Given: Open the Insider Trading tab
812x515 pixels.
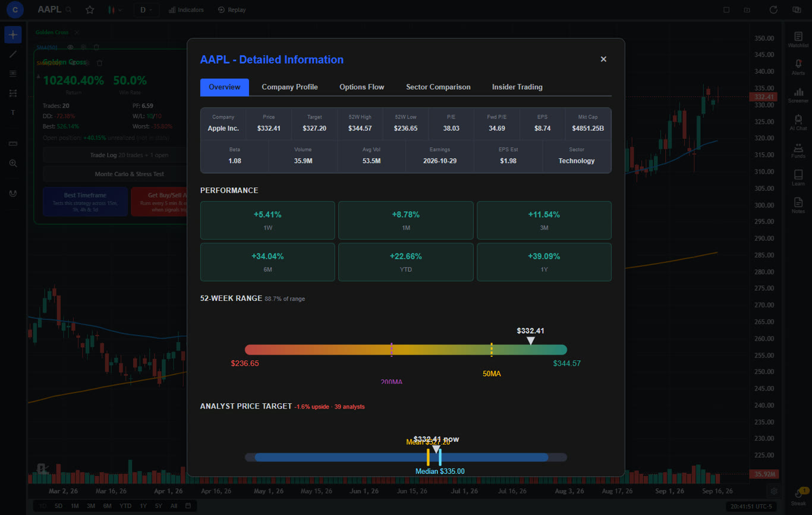Looking at the screenshot, I should click(517, 87).
